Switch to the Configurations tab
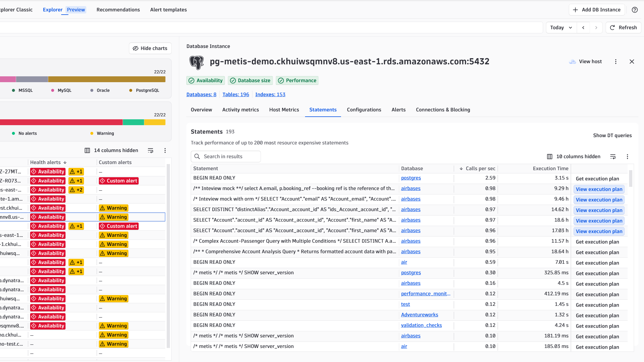644x362 pixels. (x=364, y=110)
